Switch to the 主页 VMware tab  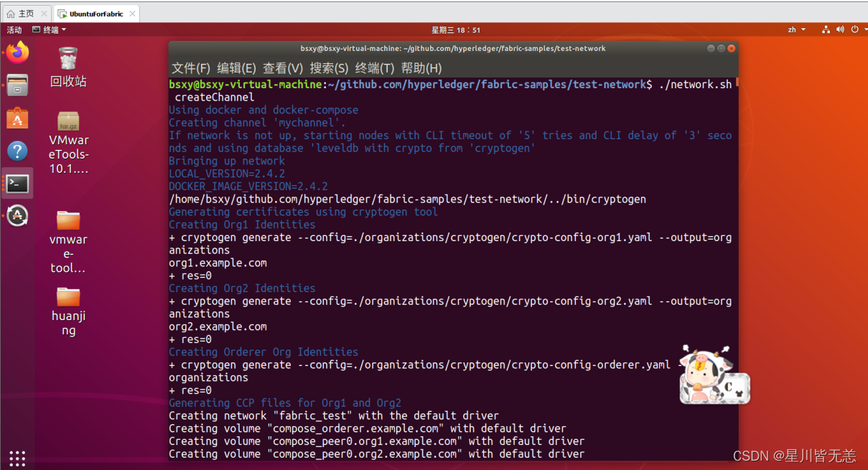click(x=25, y=14)
